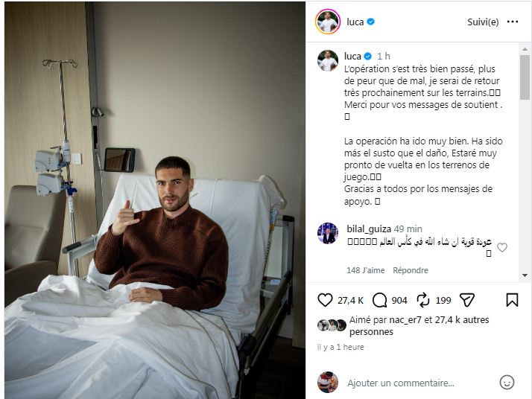532x399 pixels.
Task: Share post with paper plane icon
Action: pyautogui.click(x=467, y=300)
